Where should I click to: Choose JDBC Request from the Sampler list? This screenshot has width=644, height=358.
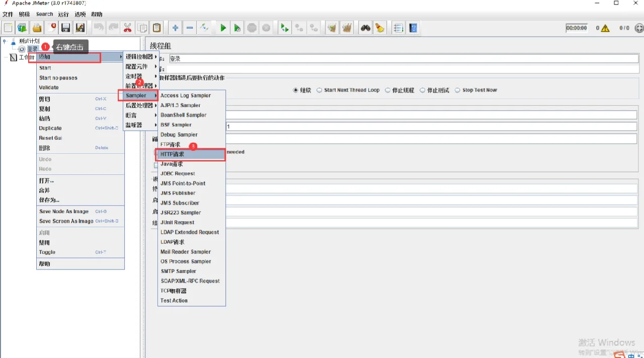(192, 173)
